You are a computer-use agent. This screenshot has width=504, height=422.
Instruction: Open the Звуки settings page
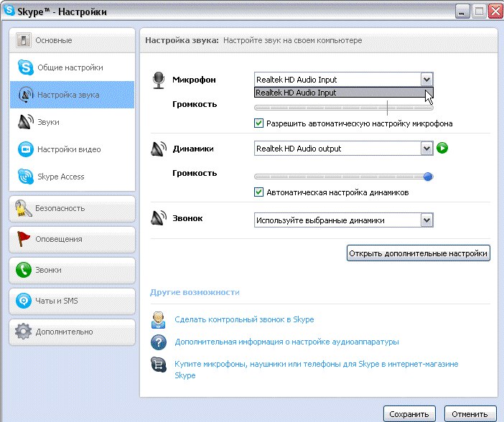coord(73,122)
